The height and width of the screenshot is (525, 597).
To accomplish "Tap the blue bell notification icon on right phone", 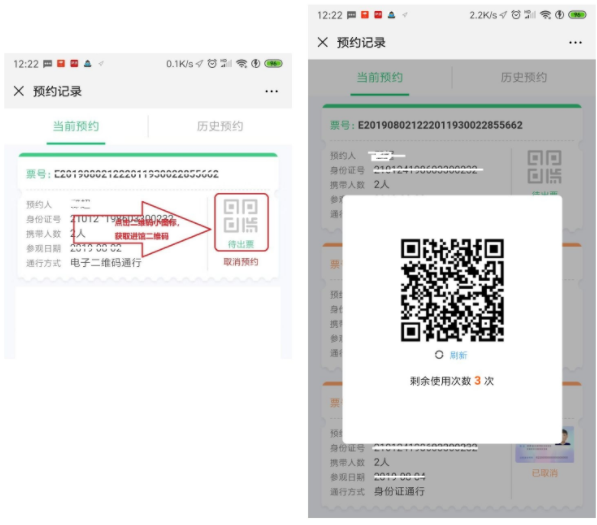I will 391,15.
